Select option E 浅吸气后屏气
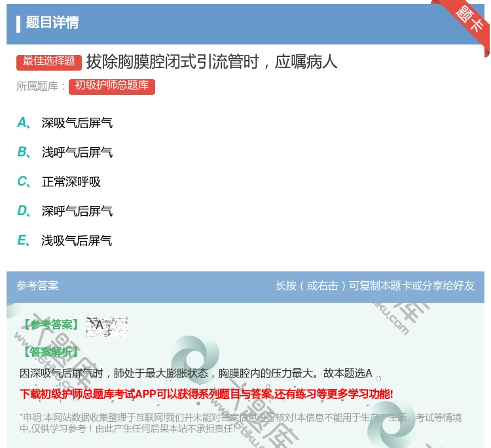The height and width of the screenshot is (448, 491). (65, 240)
